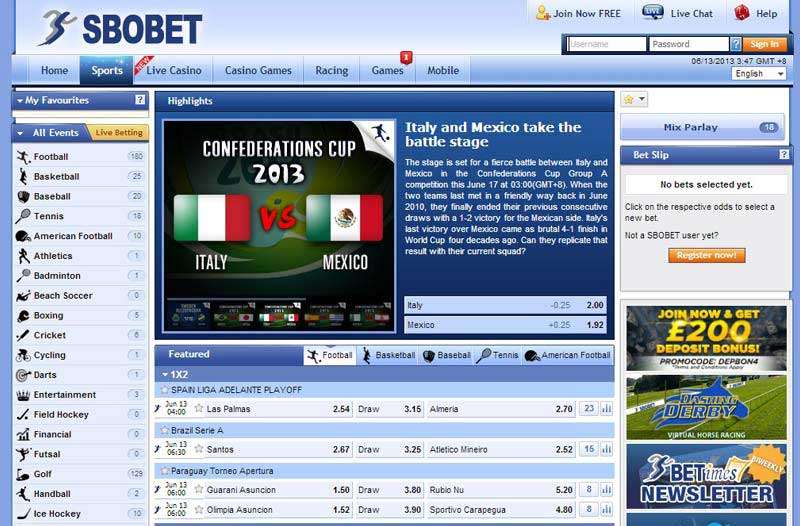Image resolution: width=800 pixels, height=526 pixels.
Task: Favourite the Olimpia Asuncion match star
Action: [x=199, y=509]
